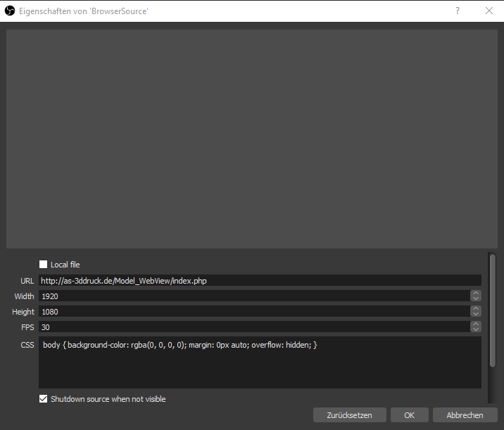Screen dimensions: 504x430
Task: Click the URL input field
Action: (260, 281)
